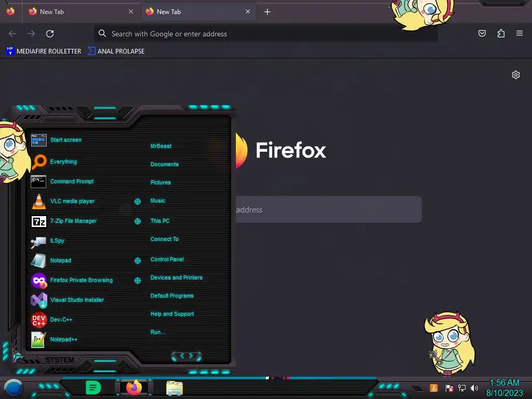The height and width of the screenshot is (399, 532).
Task: Click the volume speaker tray icon
Action: pos(474,388)
